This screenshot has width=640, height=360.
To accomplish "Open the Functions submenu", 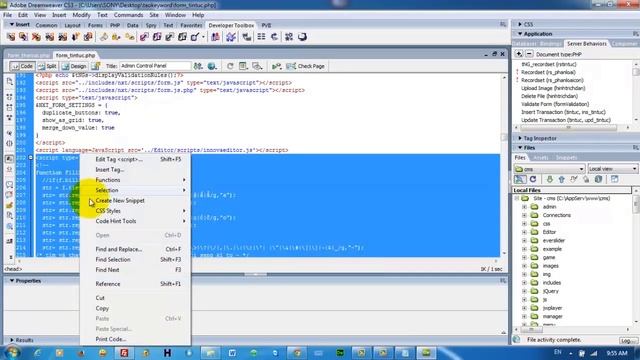I will point(135,180).
